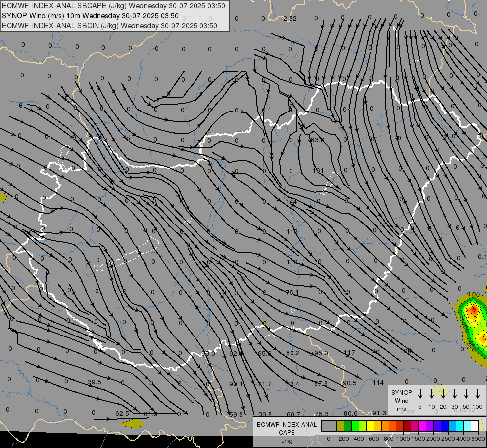
Task: Click the 30 m/s wind arrow in legend
Action: pos(455,393)
